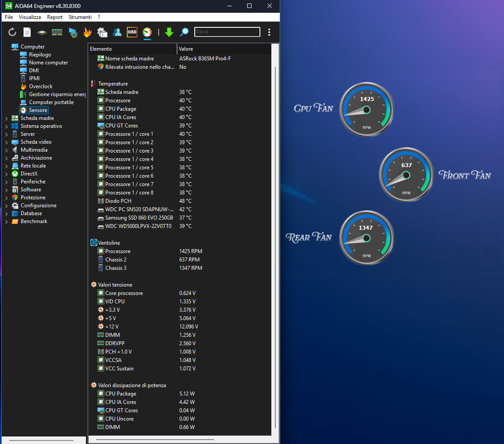The height and width of the screenshot is (444, 504).
Task: Click the user contact toolbar icon
Action: [117, 32]
